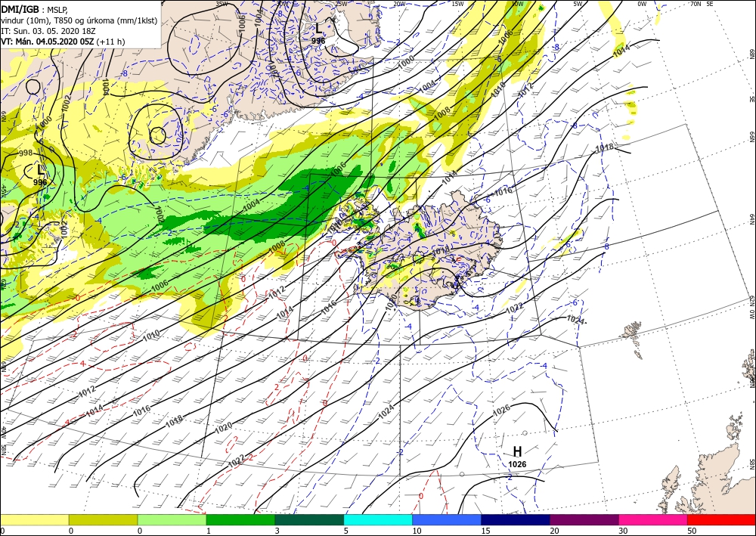Select the dark teal-green legend swatch
The height and width of the screenshot is (536, 756).
pos(309,520)
